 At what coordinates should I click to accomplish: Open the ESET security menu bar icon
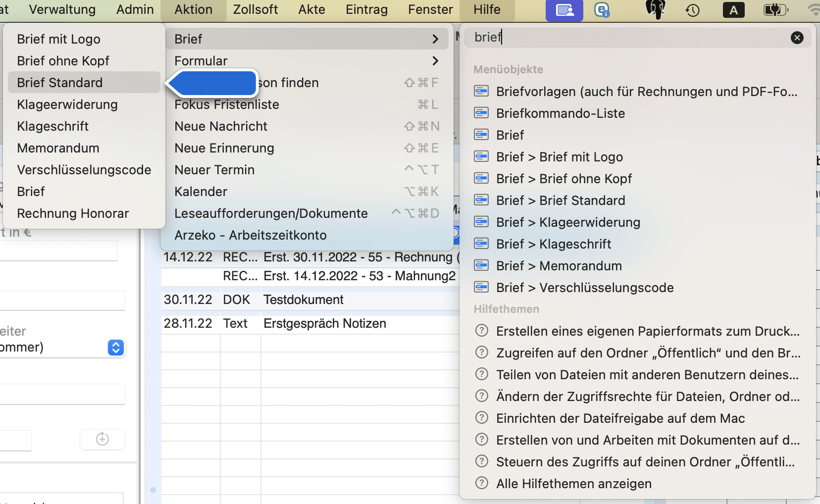click(x=602, y=10)
